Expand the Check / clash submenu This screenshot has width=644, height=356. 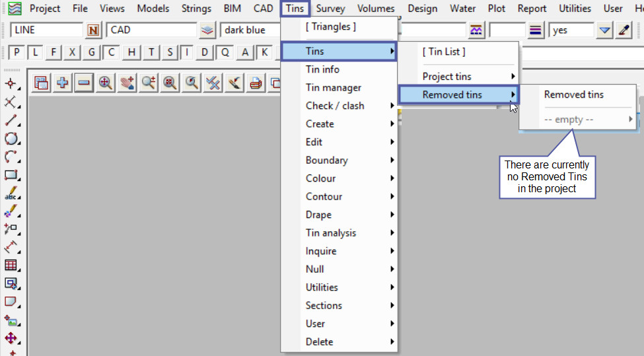coord(339,106)
